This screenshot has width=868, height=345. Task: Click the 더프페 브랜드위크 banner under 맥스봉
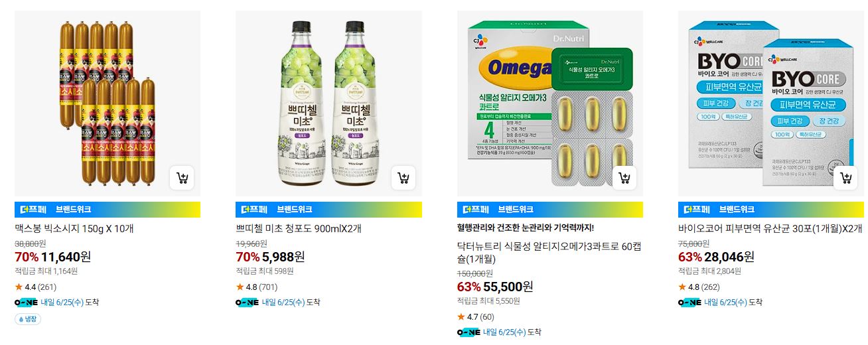(x=108, y=209)
